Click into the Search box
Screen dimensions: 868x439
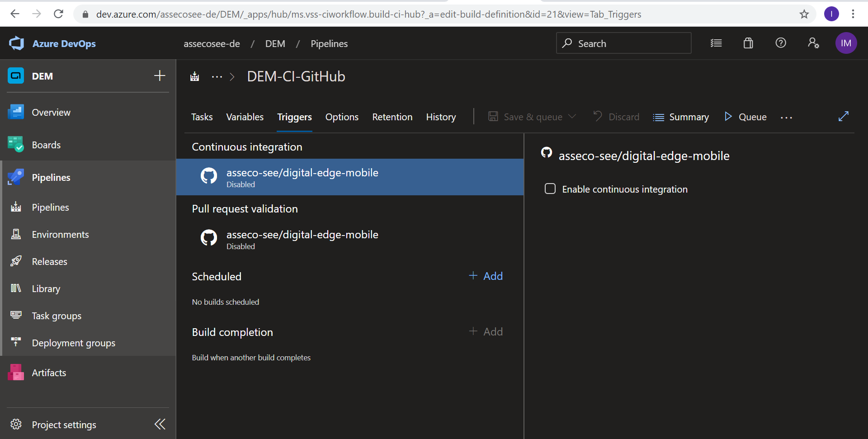pyautogui.click(x=623, y=43)
